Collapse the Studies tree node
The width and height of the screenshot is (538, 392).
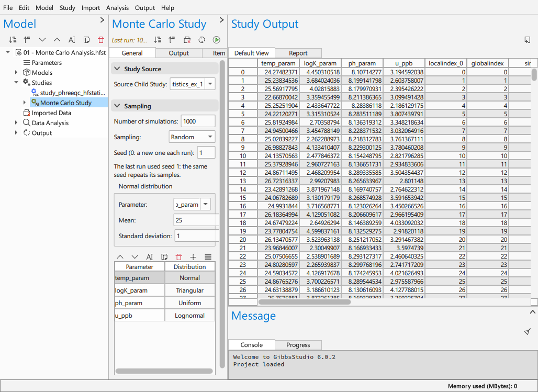[16, 82]
